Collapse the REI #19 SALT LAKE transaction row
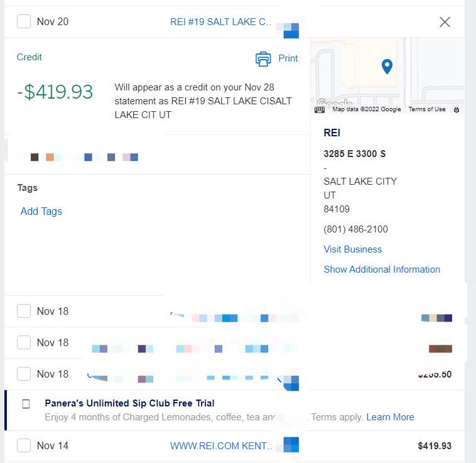The image size is (476, 463). point(221,22)
